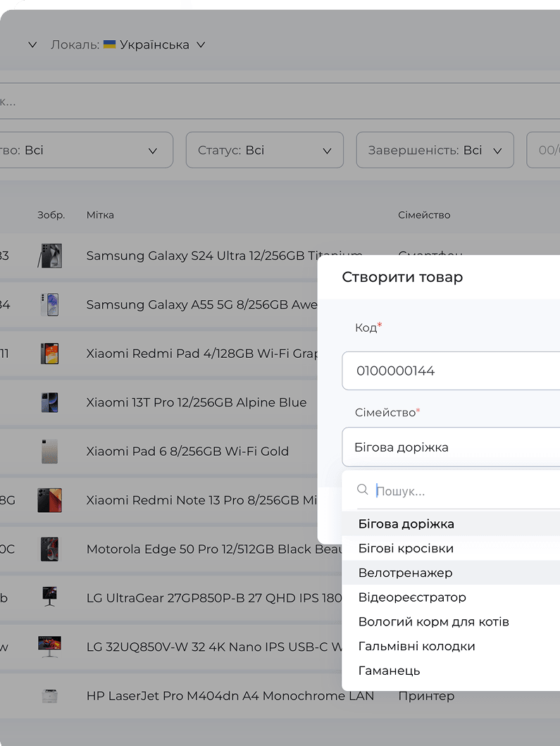This screenshot has height=746, width=560.
Task: Focus the search bar above the filters
Action: point(280,101)
